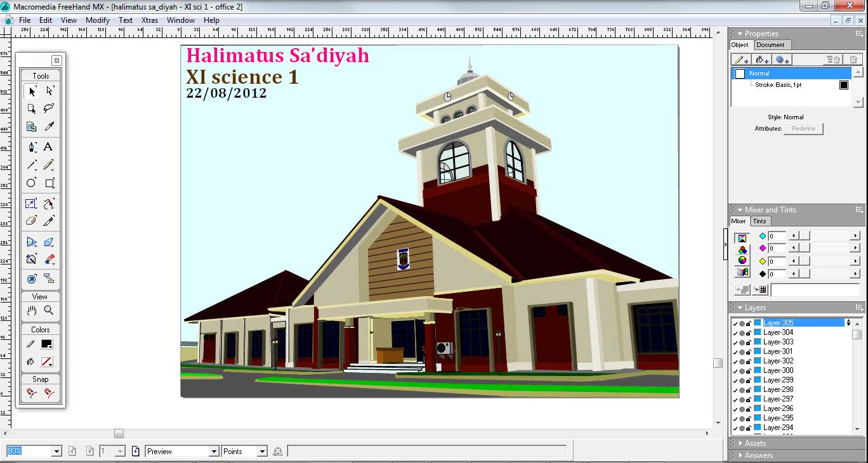Select the Line tool
The height and width of the screenshot is (463, 868).
pyautogui.click(x=32, y=165)
